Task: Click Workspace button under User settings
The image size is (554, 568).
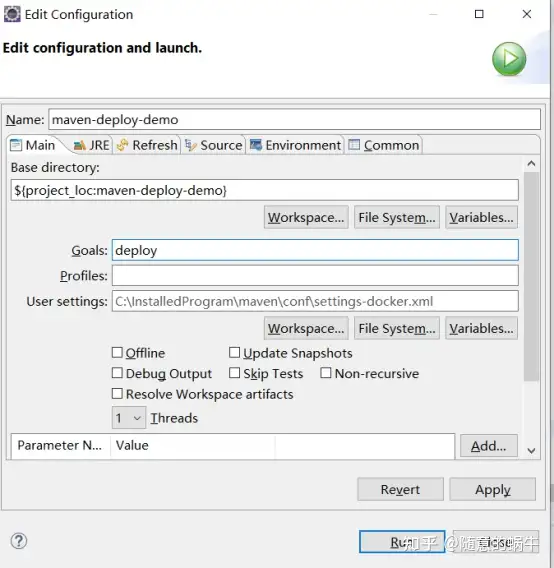Action: (x=306, y=328)
